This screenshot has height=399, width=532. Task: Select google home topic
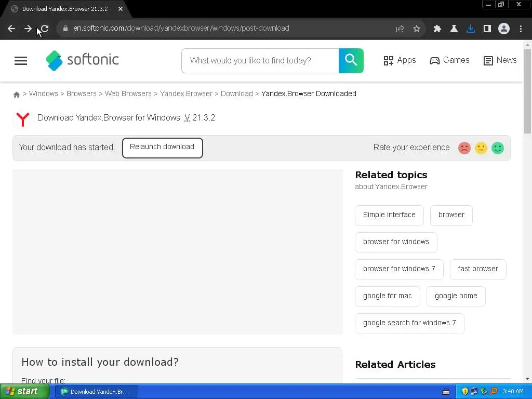(456, 297)
